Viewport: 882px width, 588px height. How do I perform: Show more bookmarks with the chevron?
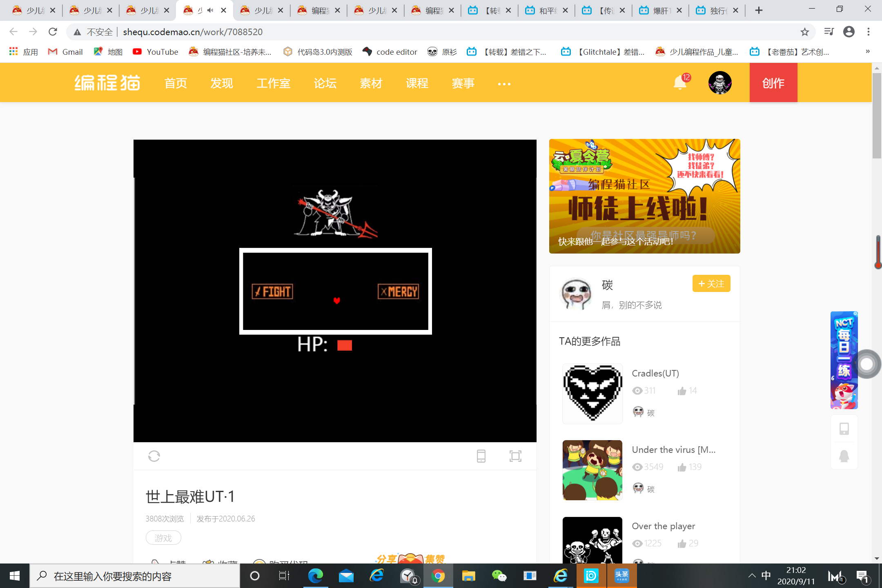(868, 51)
